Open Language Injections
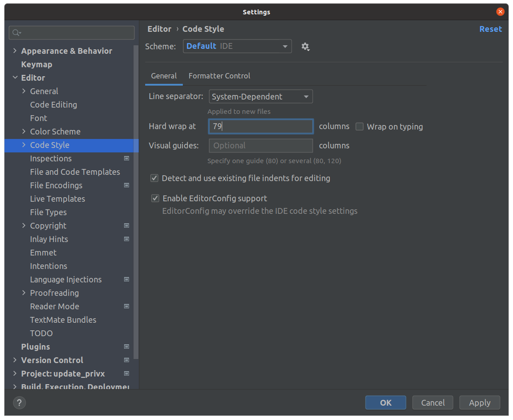The width and height of the screenshot is (513, 420). pos(66,279)
